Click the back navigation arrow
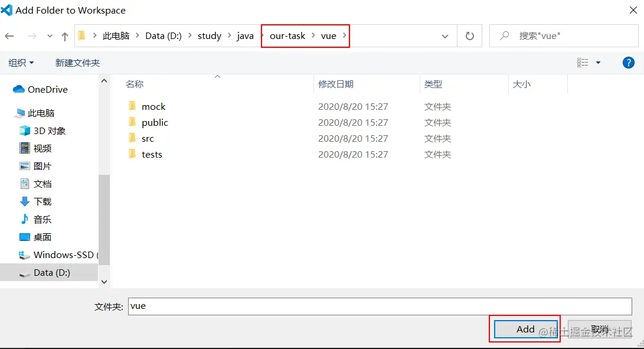The image size is (644, 349). pos(9,35)
